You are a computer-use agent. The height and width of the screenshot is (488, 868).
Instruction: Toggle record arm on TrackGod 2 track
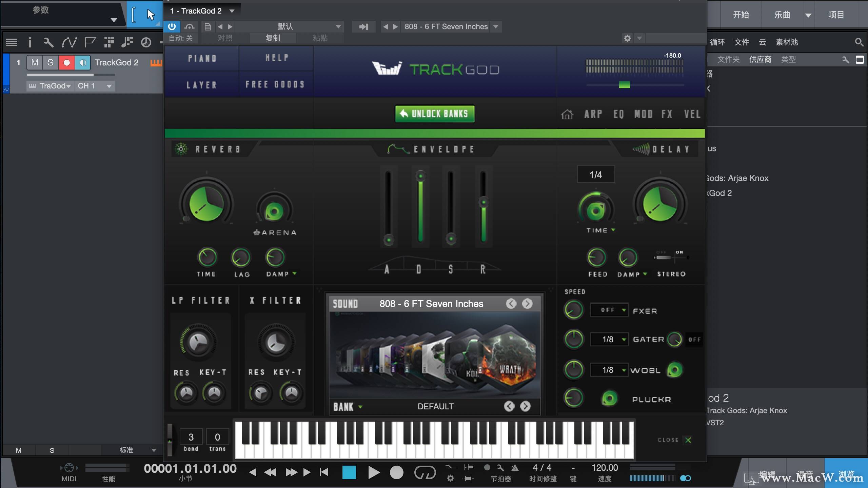click(x=67, y=62)
